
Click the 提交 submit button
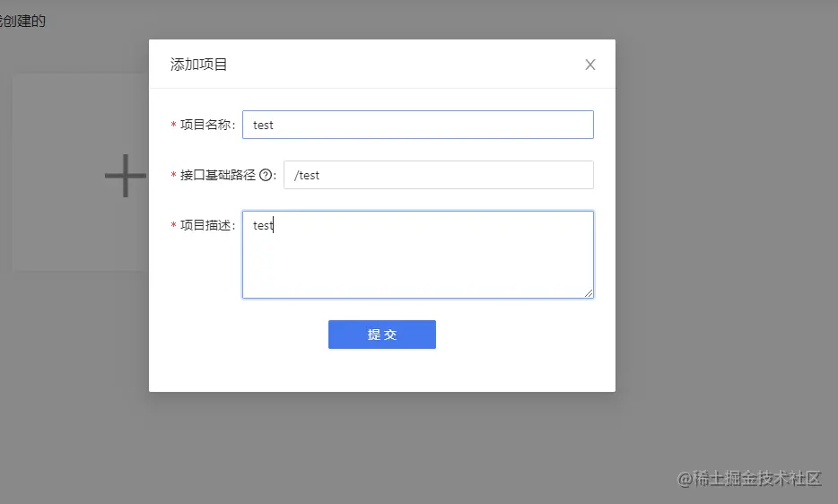pyautogui.click(x=382, y=335)
